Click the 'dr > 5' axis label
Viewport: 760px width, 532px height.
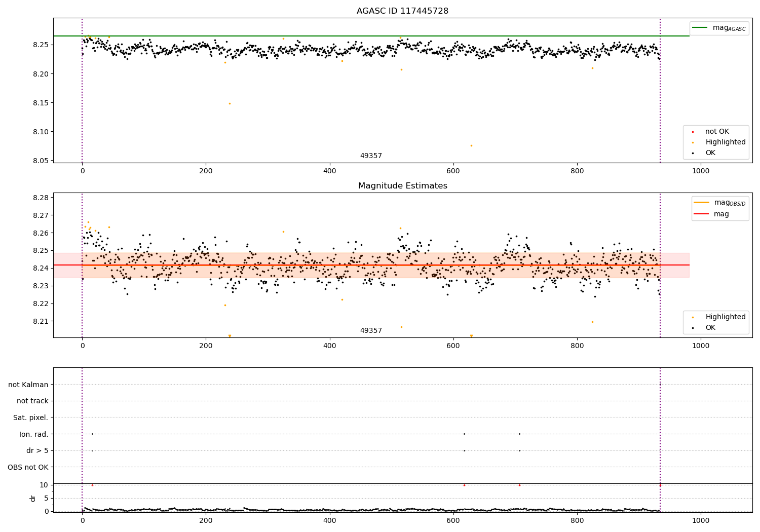(37, 450)
